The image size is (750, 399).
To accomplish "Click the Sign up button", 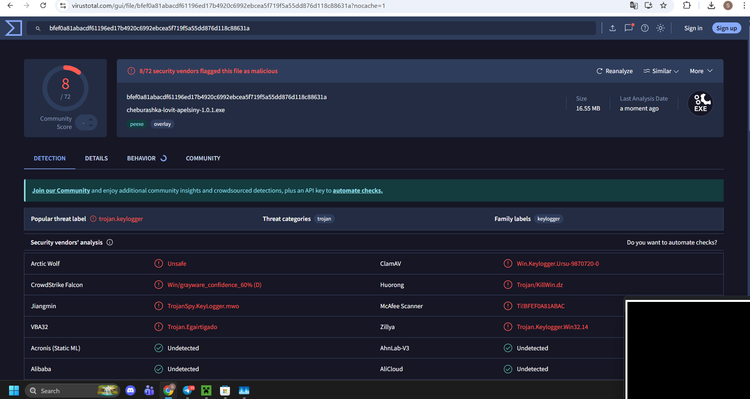I will [727, 28].
